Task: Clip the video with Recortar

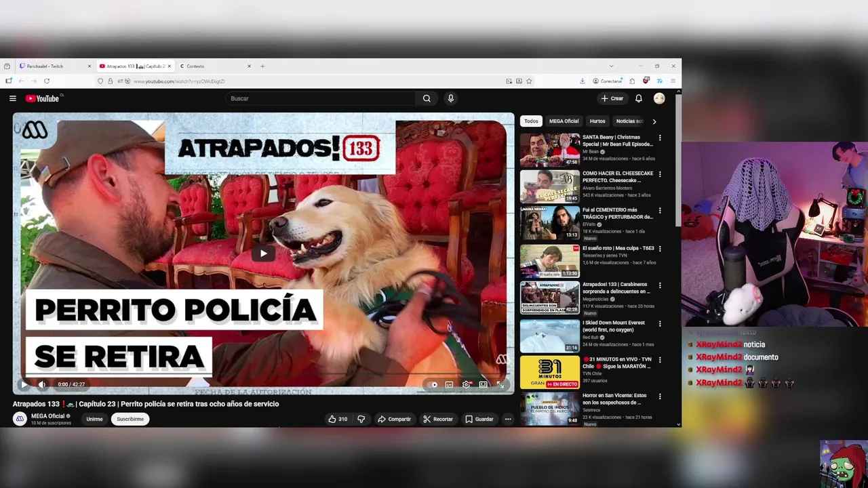Action: (437, 419)
